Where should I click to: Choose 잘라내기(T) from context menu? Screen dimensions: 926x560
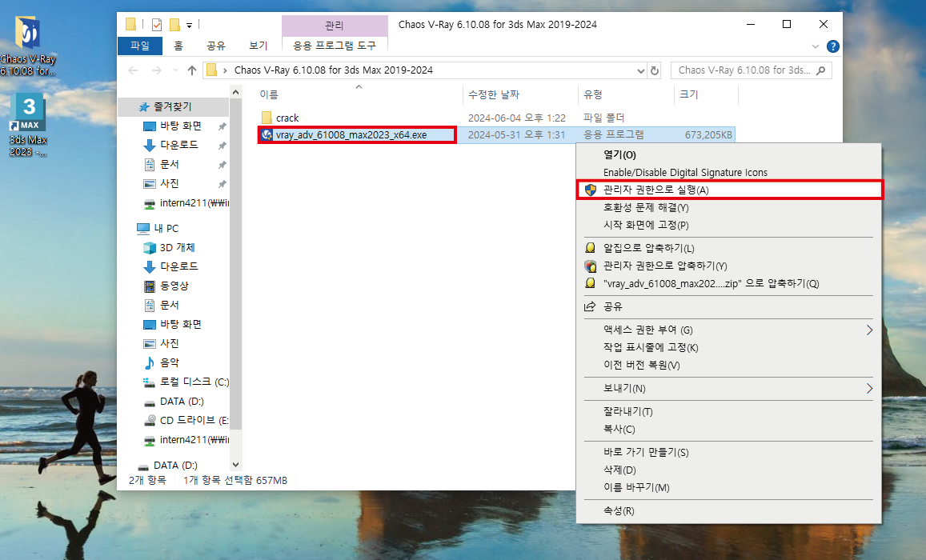point(729,411)
